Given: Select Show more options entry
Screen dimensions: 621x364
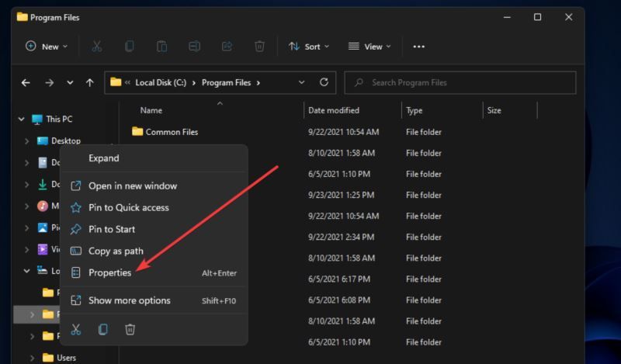Looking at the screenshot, I should pyautogui.click(x=129, y=300).
